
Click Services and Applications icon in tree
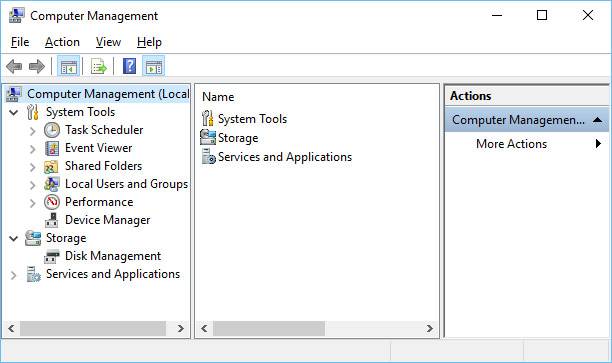pyautogui.click(x=33, y=274)
